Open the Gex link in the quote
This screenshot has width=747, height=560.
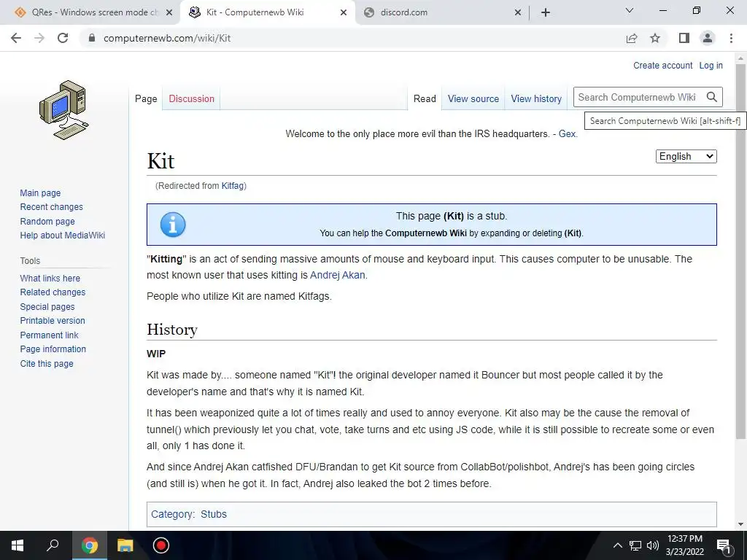[x=567, y=134]
